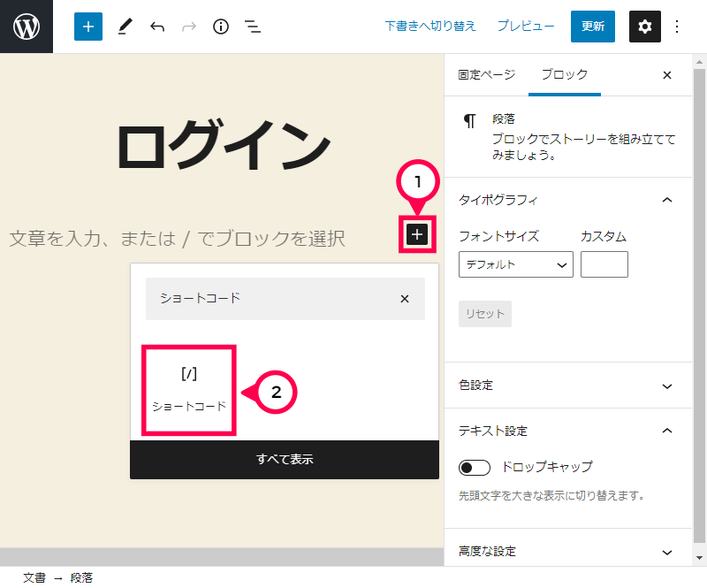Click the undo arrow icon

tap(157, 27)
